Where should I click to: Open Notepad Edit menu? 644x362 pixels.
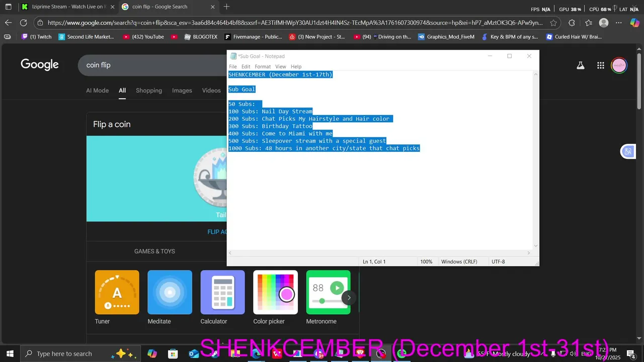[246, 66]
